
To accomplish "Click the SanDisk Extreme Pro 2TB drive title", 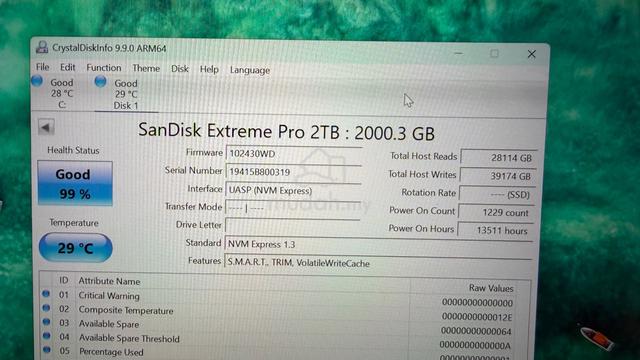I will click(286, 132).
